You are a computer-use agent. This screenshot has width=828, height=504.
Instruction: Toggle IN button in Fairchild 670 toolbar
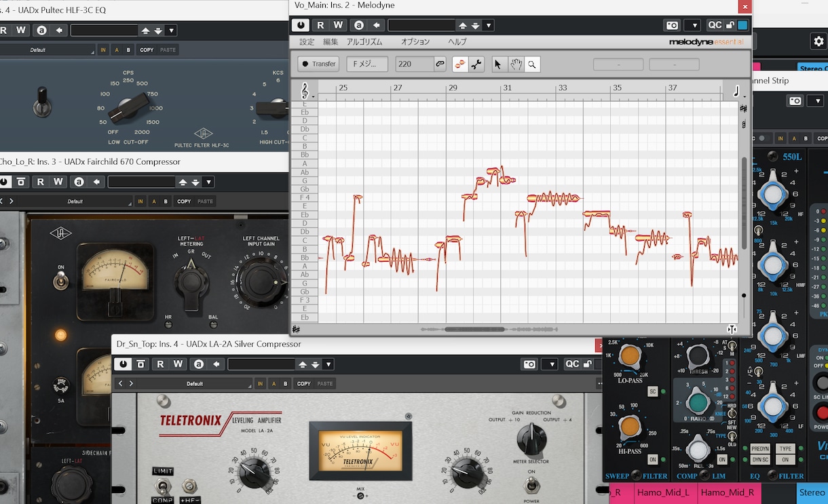(140, 201)
